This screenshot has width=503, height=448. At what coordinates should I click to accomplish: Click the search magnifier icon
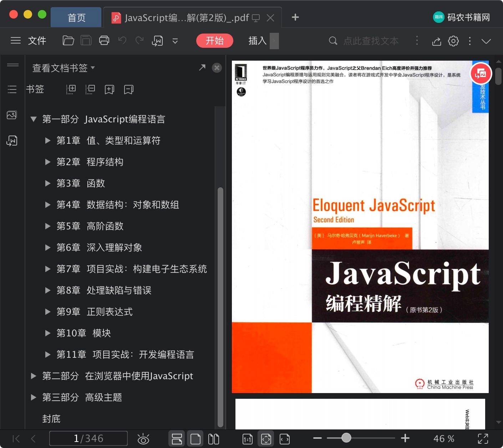[333, 41]
